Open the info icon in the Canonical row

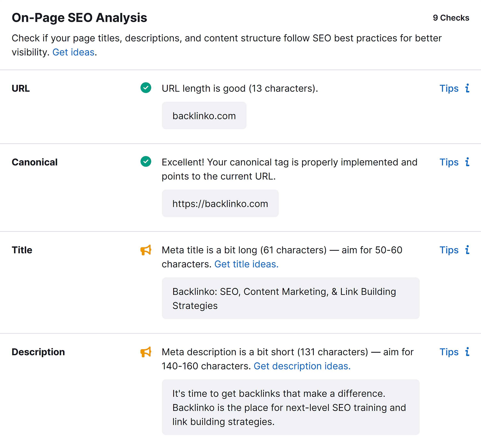(467, 162)
